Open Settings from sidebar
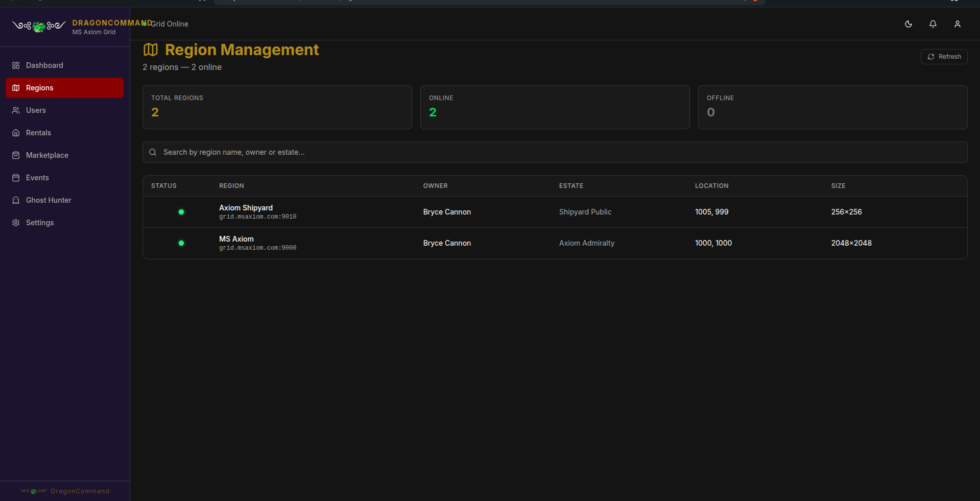 [64, 223]
